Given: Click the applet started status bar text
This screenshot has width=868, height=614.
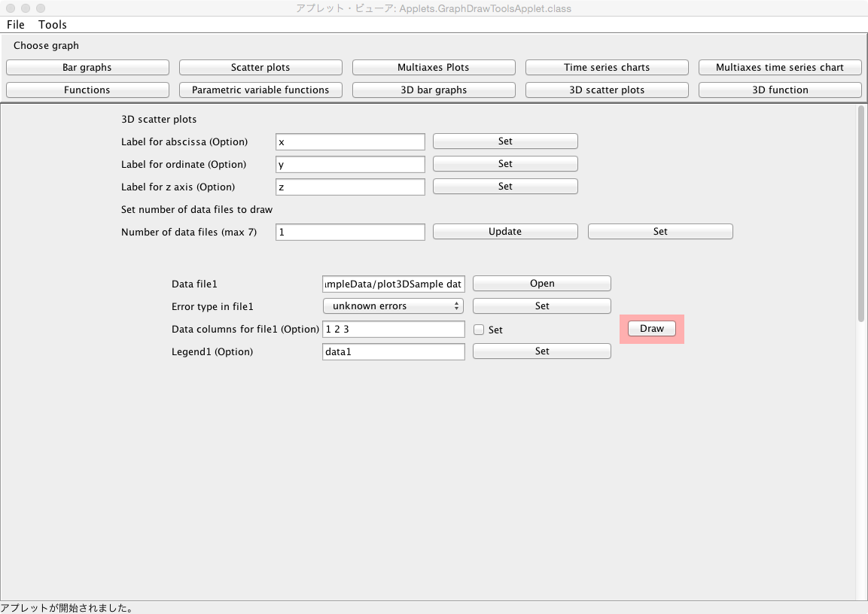Looking at the screenshot, I should pos(67,608).
